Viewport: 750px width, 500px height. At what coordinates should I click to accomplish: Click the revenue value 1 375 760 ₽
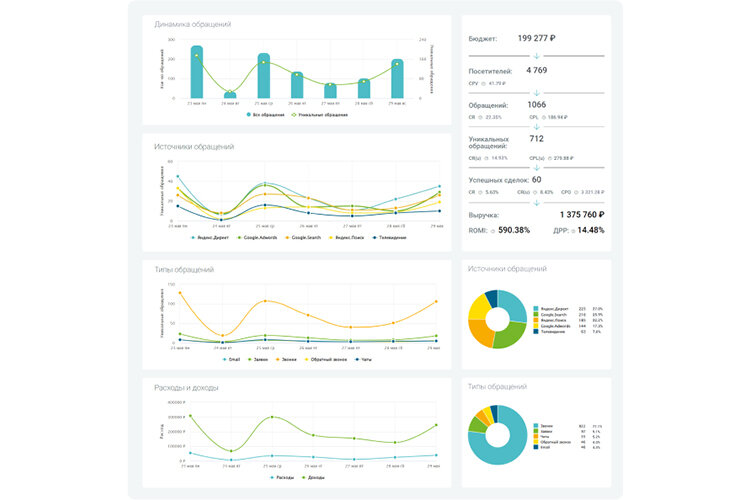pyautogui.click(x=582, y=215)
